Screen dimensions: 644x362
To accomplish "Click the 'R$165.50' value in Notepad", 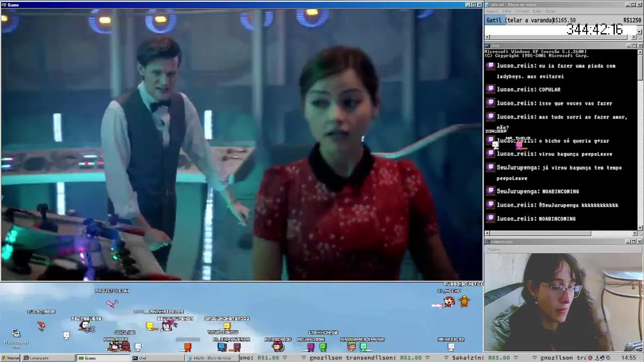I will [565, 21].
